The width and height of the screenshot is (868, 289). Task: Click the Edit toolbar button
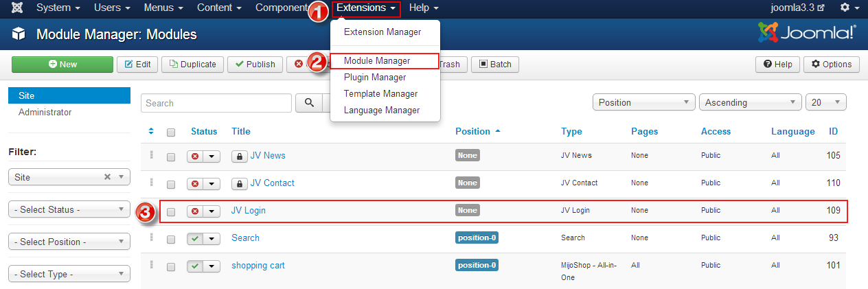pos(137,65)
